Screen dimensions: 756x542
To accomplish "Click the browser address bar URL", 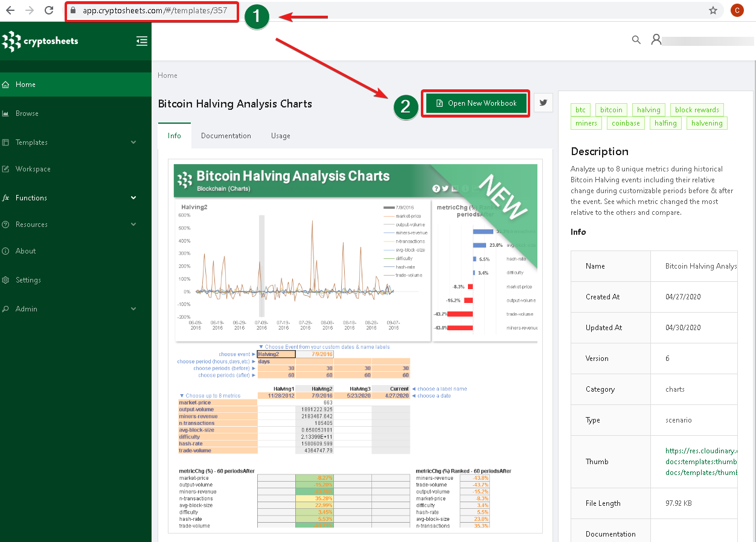I will [x=155, y=10].
